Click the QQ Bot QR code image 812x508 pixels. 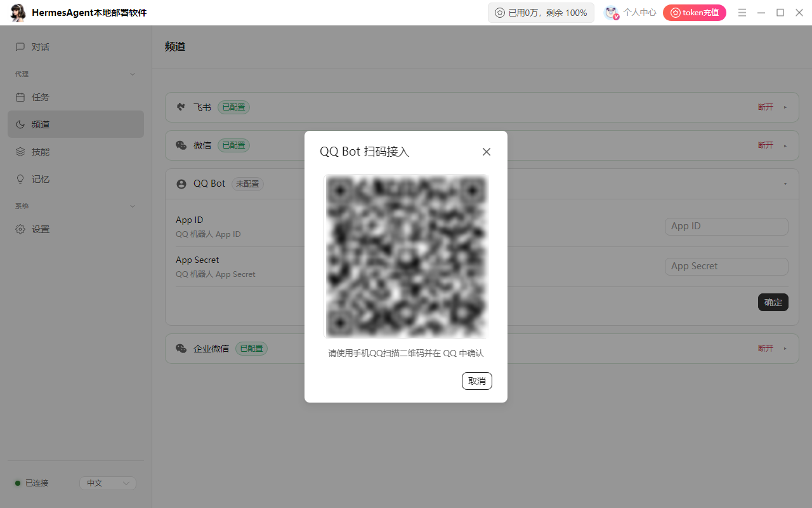(406, 257)
